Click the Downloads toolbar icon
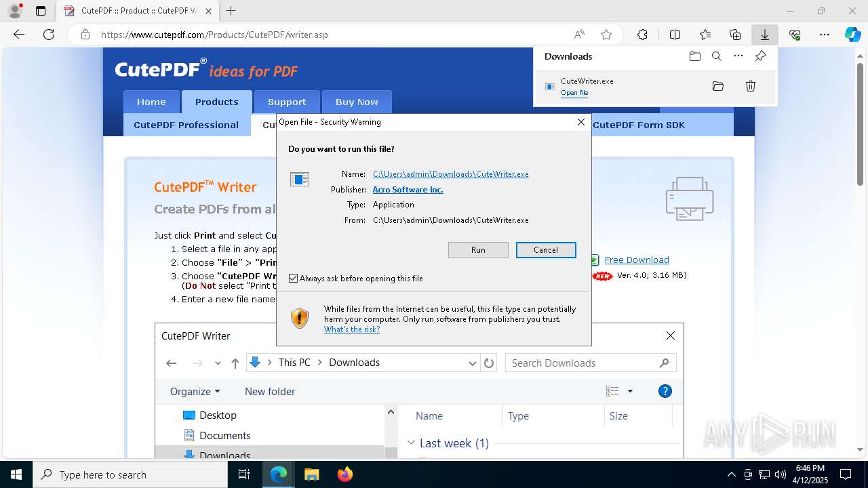 pos(764,35)
